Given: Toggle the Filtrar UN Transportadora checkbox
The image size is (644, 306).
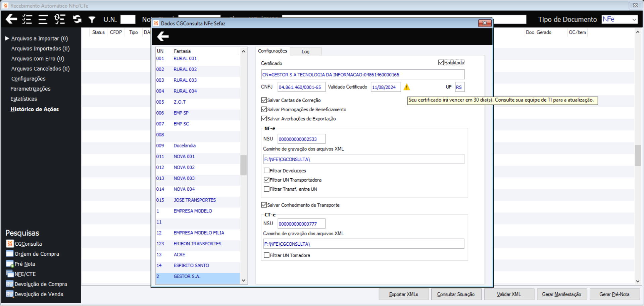Looking at the screenshot, I should pos(266,180).
